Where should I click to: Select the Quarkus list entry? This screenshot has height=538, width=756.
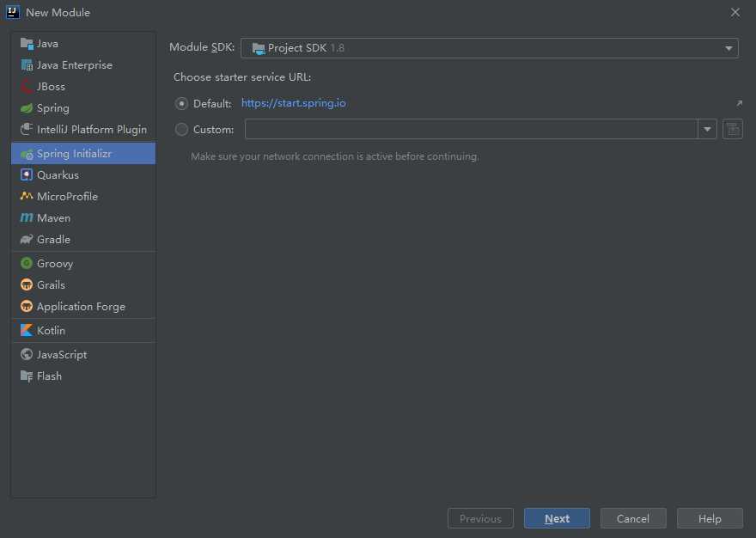(x=83, y=174)
